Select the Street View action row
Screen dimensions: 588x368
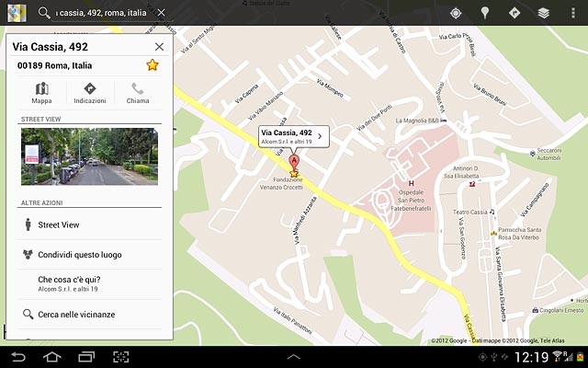click(x=89, y=224)
